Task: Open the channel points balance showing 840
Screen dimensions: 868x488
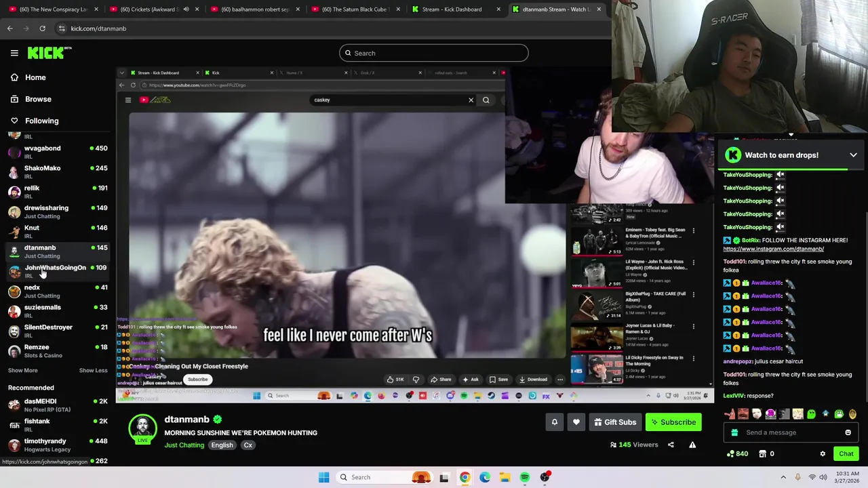Action: [x=738, y=453]
